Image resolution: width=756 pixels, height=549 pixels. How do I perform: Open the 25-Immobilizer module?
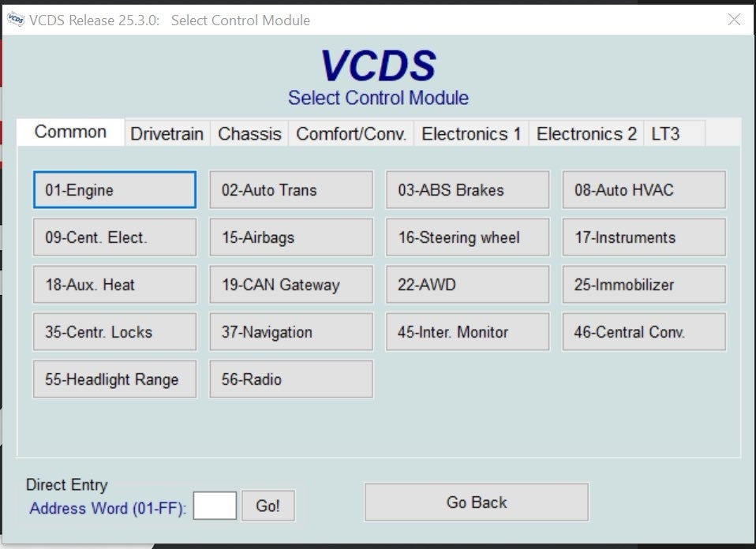[x=644, y=285]
